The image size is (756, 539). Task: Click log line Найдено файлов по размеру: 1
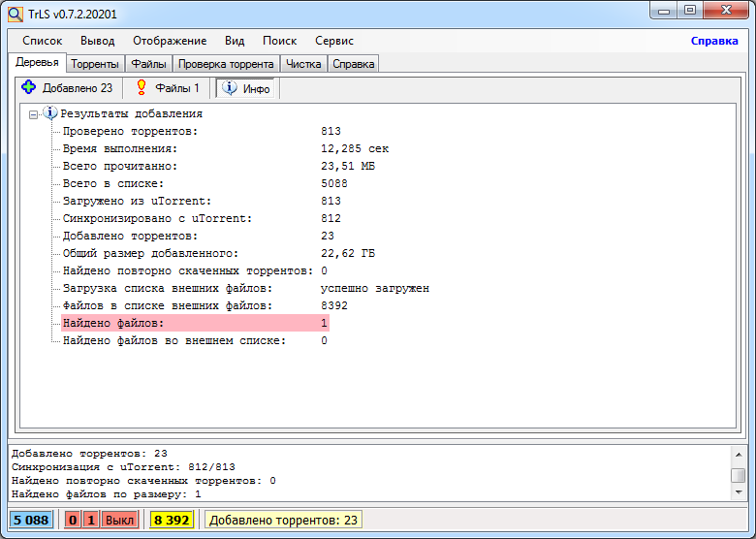click(106, 494)
